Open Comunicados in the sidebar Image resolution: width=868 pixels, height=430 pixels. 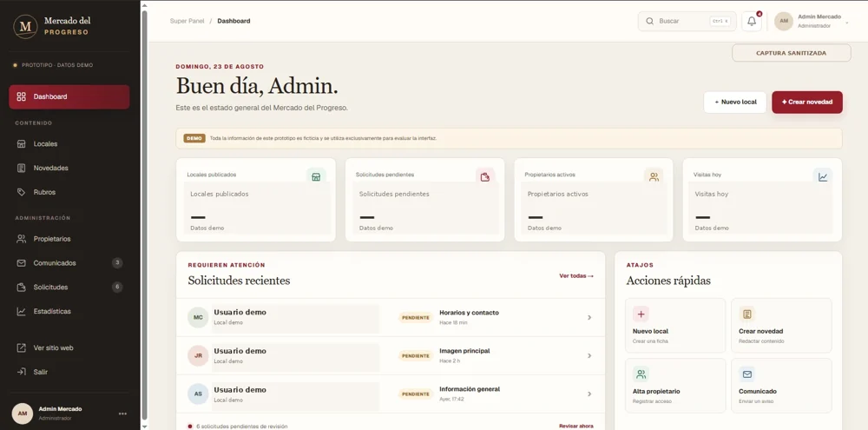pyautogui.click(x=69, y=263)
